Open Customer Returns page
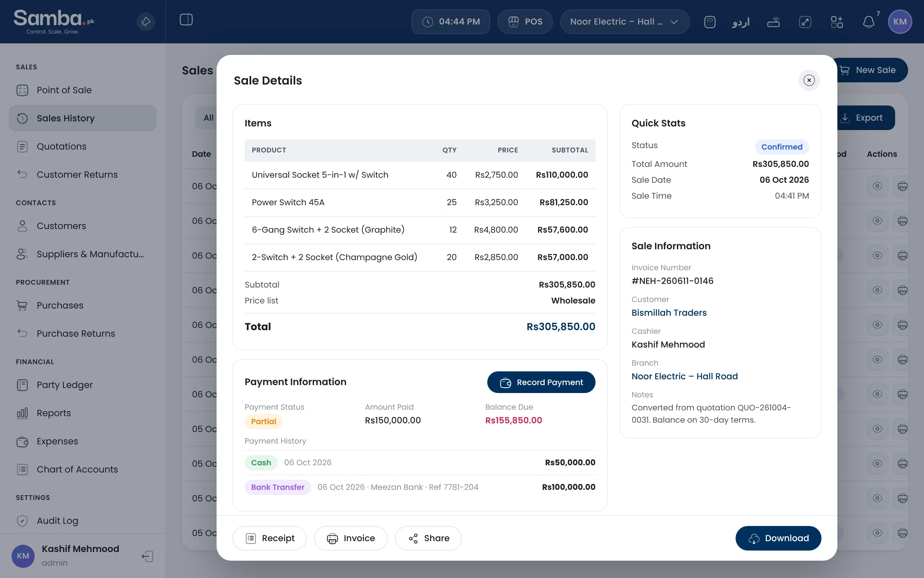924x578 pixels. [82, 175]
